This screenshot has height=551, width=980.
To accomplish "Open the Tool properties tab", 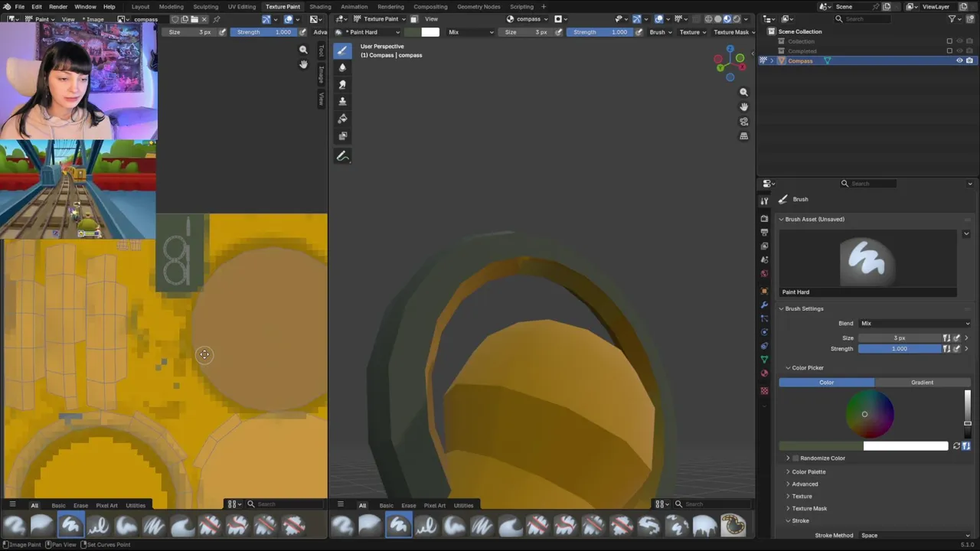I will [x=764, y=201].
